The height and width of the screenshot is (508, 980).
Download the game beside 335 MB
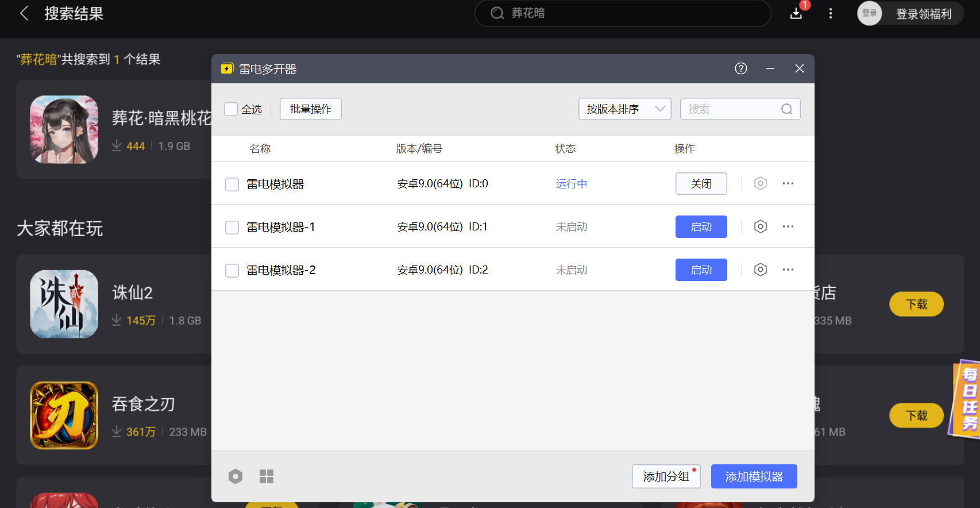coord(917,304)
